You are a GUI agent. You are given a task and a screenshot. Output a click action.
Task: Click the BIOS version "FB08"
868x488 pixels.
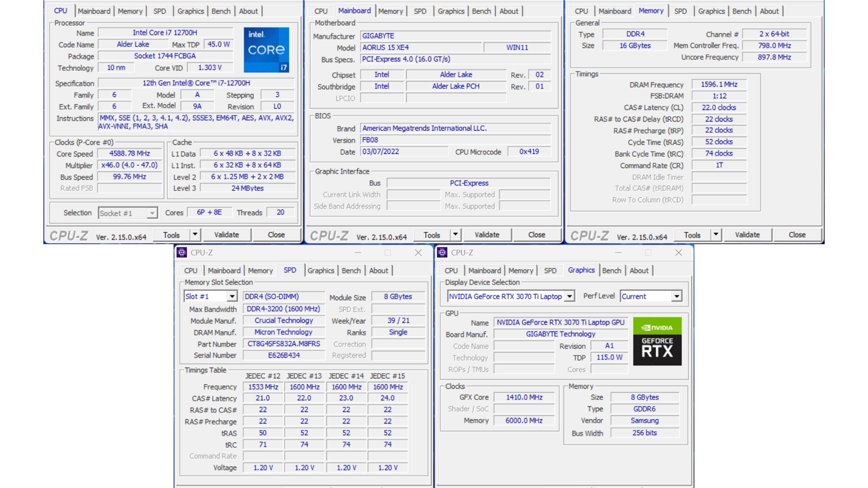point(456,140)
